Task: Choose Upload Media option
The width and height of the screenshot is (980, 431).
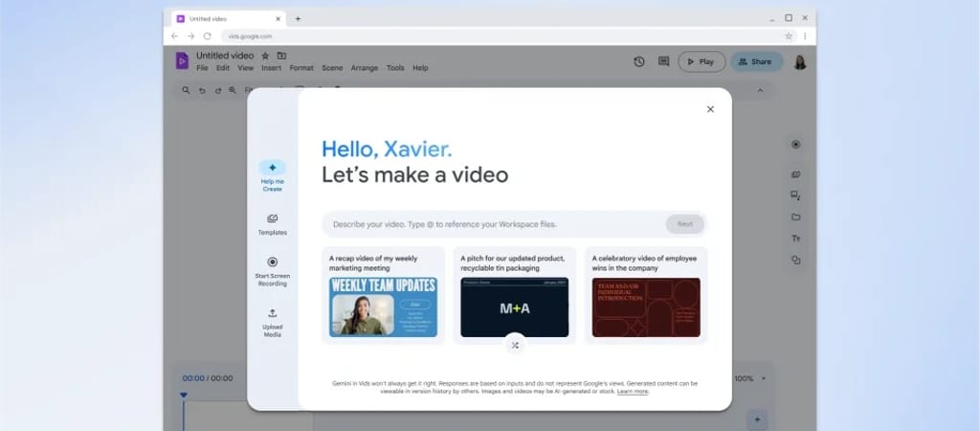Action: [272, 313]
